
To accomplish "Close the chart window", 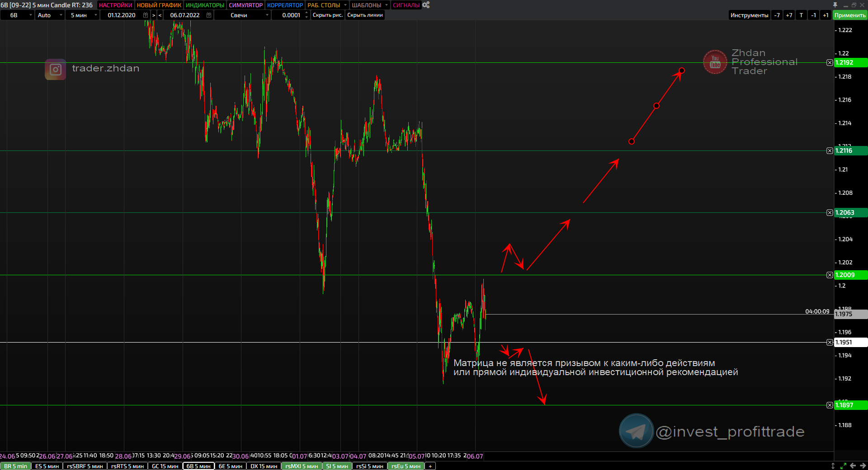I will tap(862, 5).
